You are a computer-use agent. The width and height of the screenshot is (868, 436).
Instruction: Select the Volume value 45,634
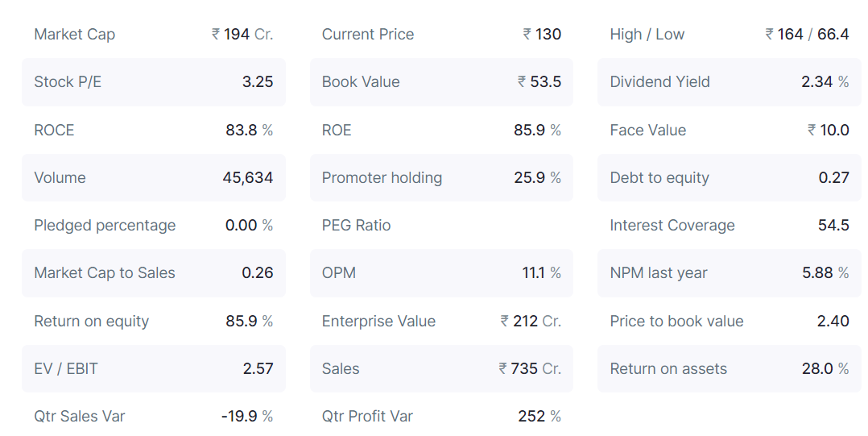tap(248, 178)
